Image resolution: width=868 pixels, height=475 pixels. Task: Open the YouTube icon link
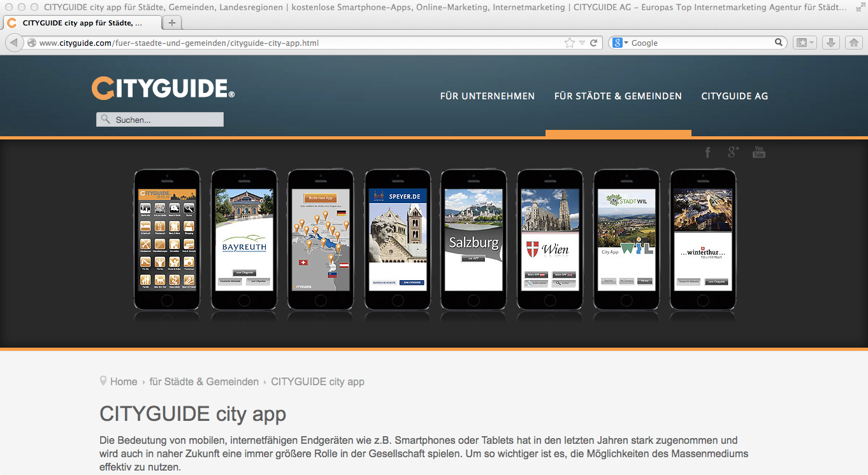[758, 152]
